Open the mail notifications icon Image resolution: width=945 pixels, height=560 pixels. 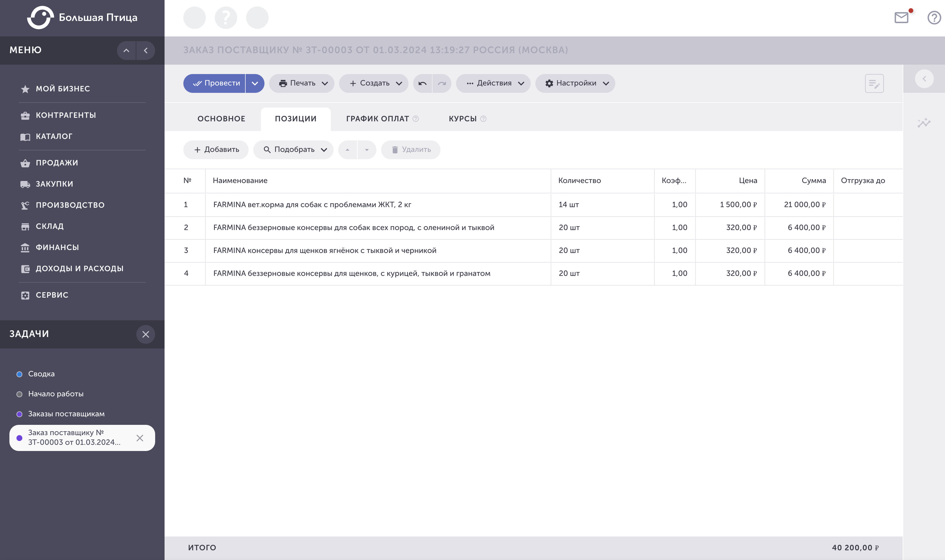point(901,18)
